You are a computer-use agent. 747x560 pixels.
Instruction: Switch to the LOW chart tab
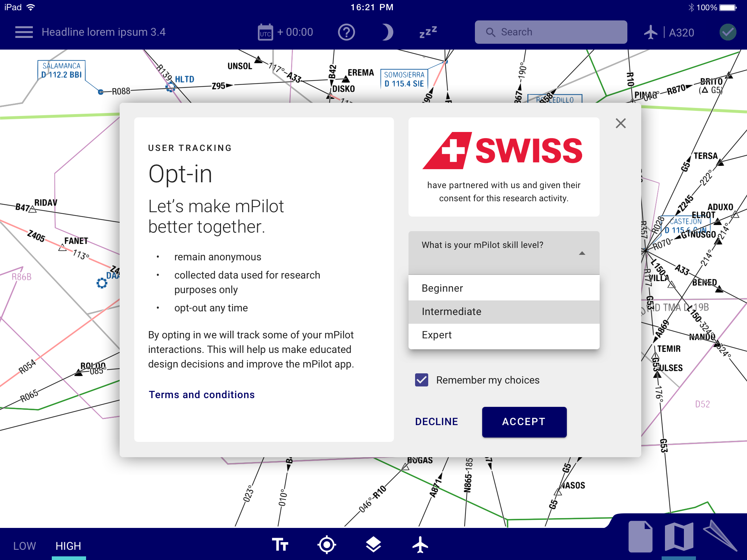pos(24,545)
